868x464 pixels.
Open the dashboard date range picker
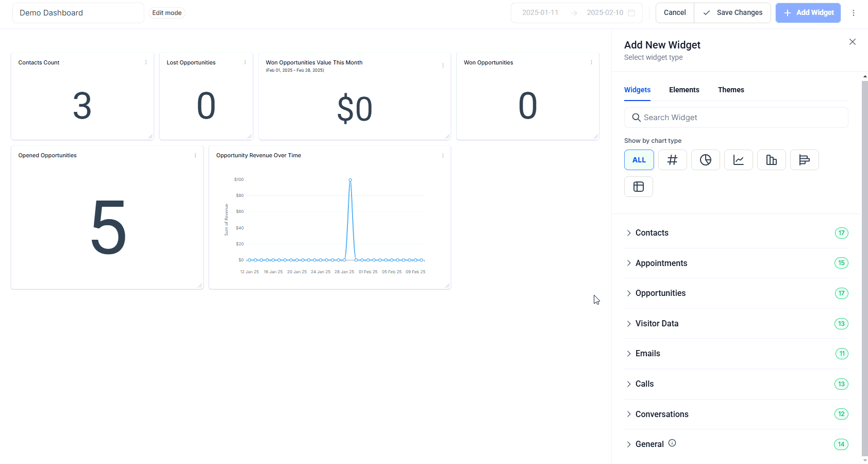(577, 13)
